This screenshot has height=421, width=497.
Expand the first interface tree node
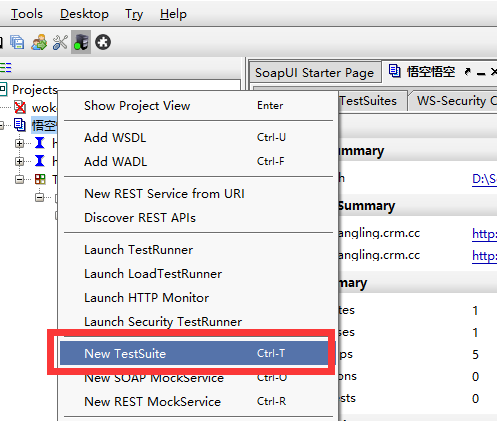coord(19,143)
